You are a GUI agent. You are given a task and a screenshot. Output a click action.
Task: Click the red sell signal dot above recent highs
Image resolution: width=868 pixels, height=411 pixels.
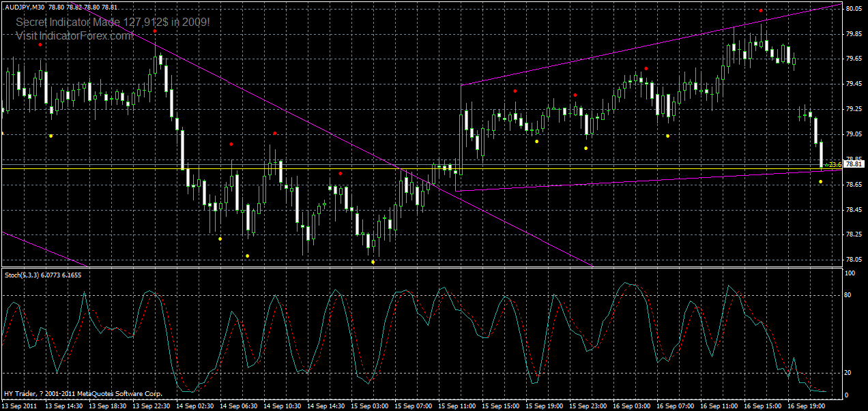760,10
